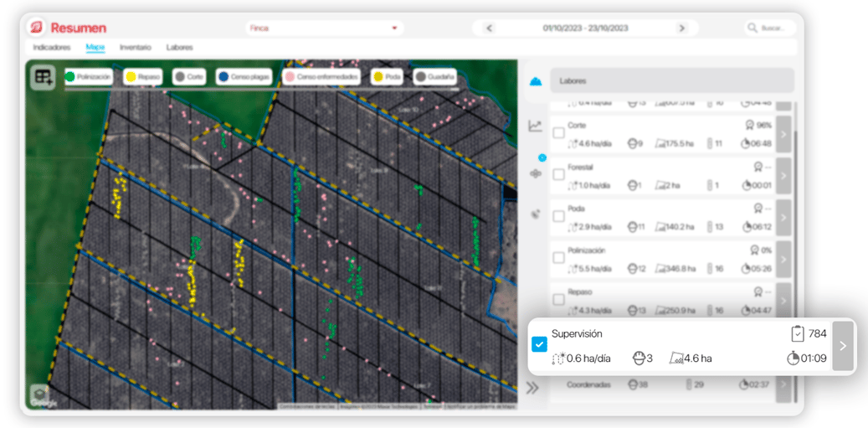Image resolution: width=868 pixels, height=428 pixels.
Task: Click the 175.5 ha Corte value
Action: tap(681, 144)
